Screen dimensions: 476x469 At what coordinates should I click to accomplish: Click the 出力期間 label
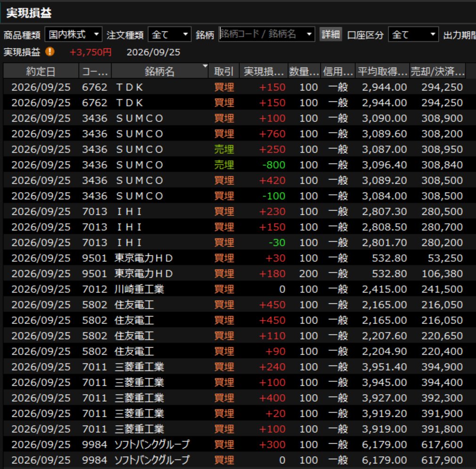coord(460,35)
